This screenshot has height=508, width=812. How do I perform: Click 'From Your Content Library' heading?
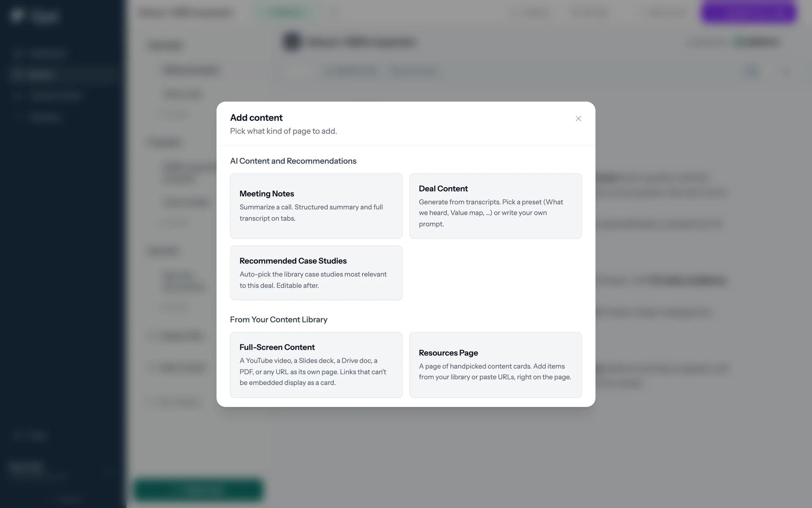pyautogui.click(x=278, y=319)
